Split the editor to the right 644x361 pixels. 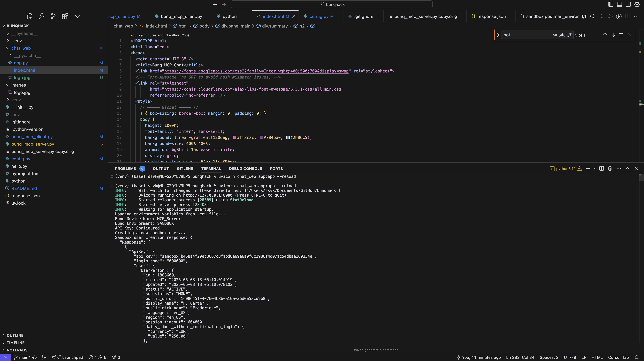click(x=628, y=16)
